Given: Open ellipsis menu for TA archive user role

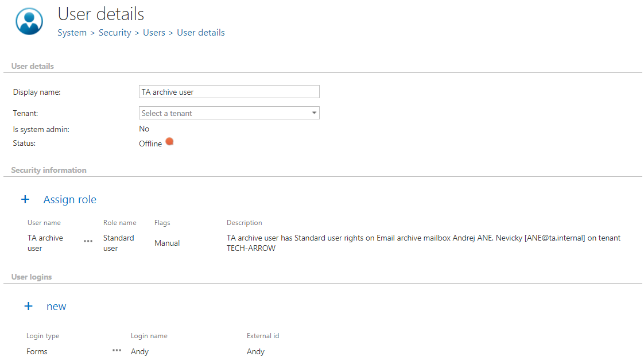Looking at the screenshot, I should tap(88, 242).
